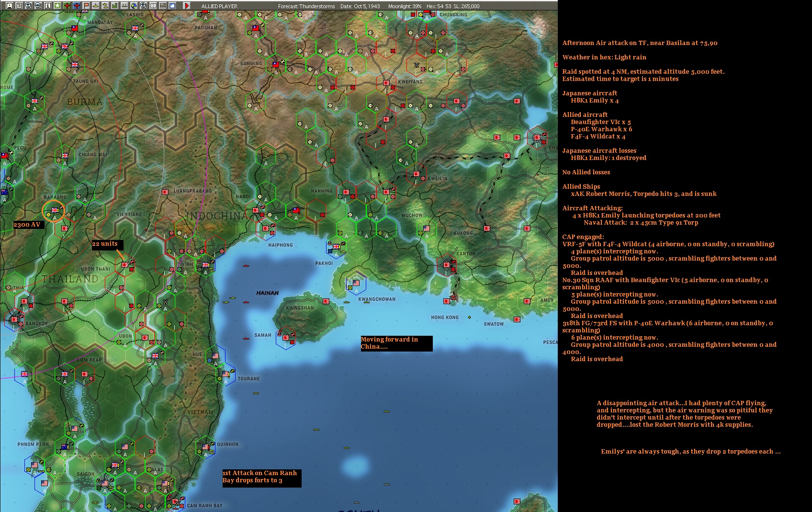Click the CHUNGKING map label
The image size is (812, 512).
pyautogui.click(x=453, y=15)
